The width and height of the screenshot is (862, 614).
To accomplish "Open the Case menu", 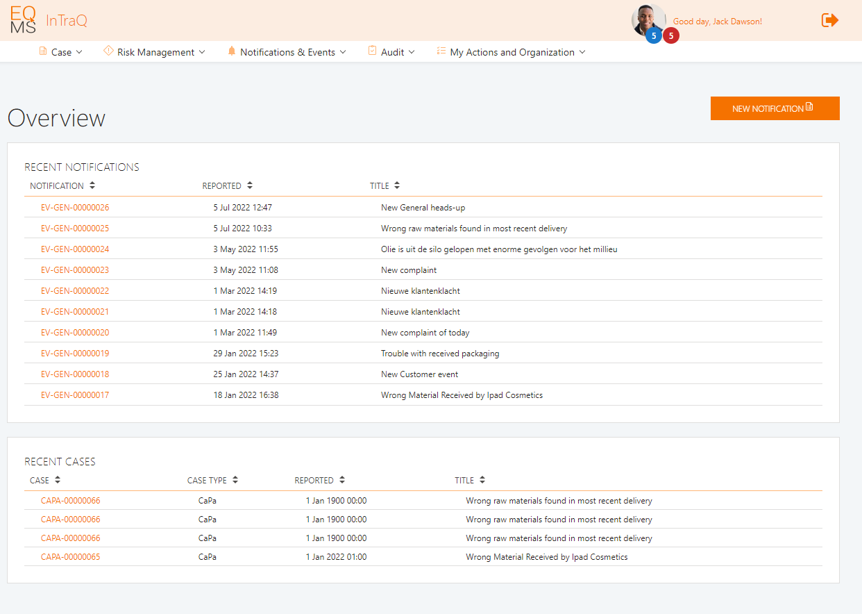I will 61,52.
